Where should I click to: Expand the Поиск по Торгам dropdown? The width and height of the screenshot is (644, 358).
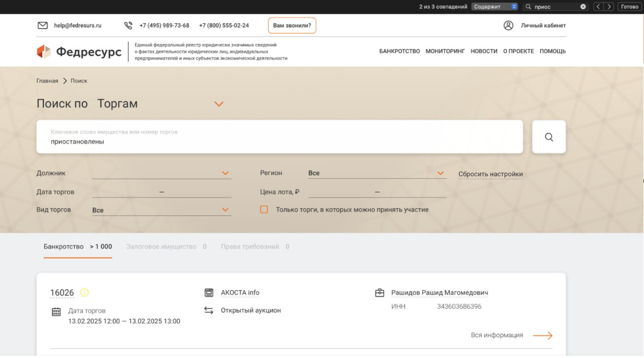click(x=219, y=104)
